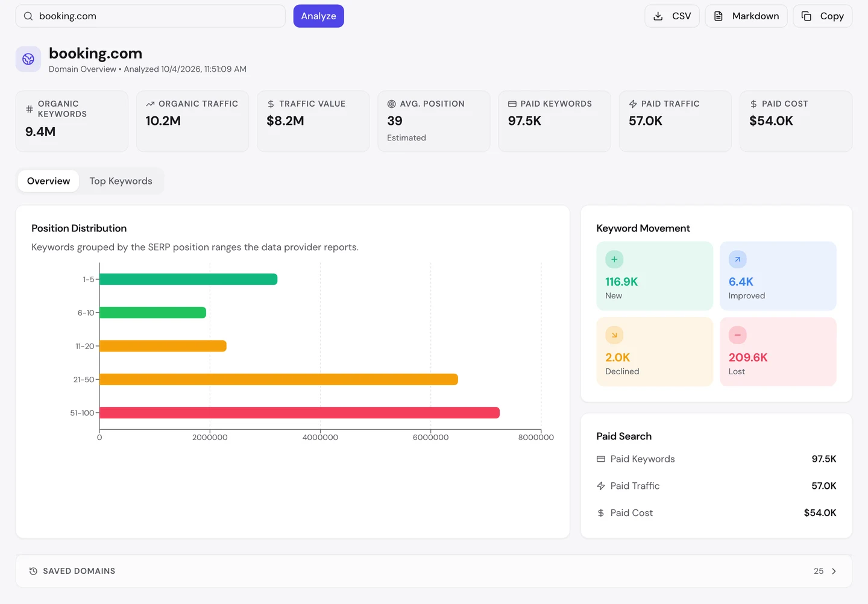
Task: Export report via the Markdown button
Action: pos(746,16)
